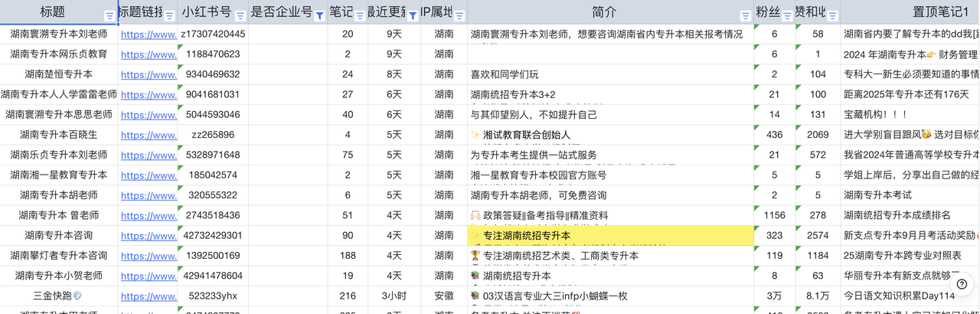Select 简介 cell 专注湖南统招艺术类、工商类专升本
The width and height of the screenshot is (980, 314).
[x=611, y=255]
